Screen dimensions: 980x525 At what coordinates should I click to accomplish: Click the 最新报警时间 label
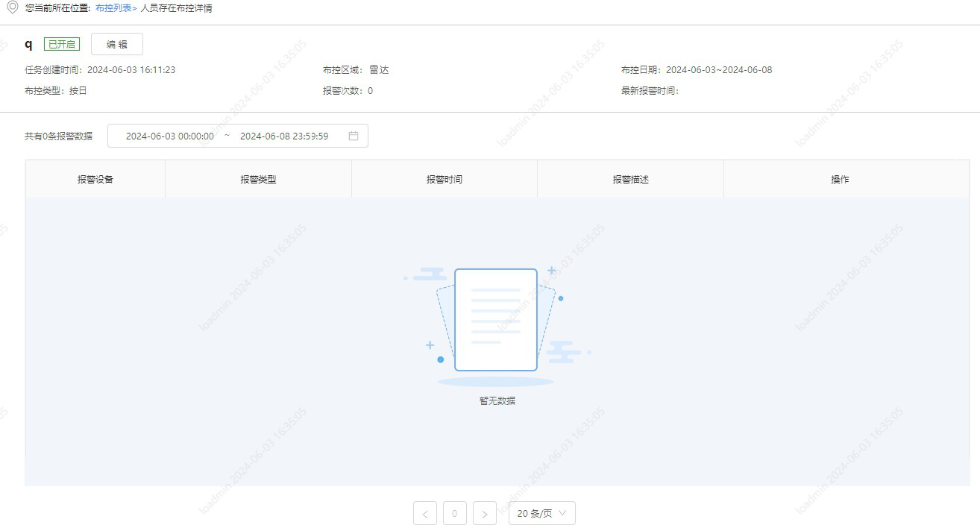pos(650,91)
